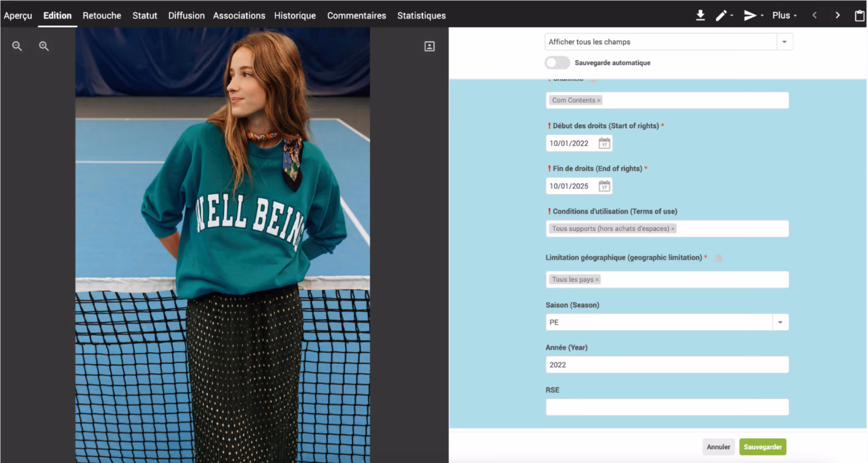Click the model photo preview
The height and width of the screenshot is (463, 868).
tap(222, 245)
